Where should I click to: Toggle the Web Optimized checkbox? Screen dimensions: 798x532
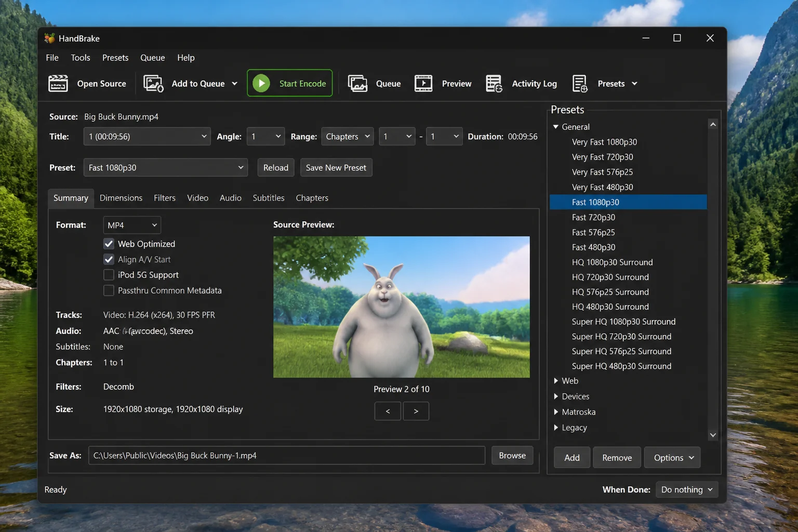(x=109, y=244)
